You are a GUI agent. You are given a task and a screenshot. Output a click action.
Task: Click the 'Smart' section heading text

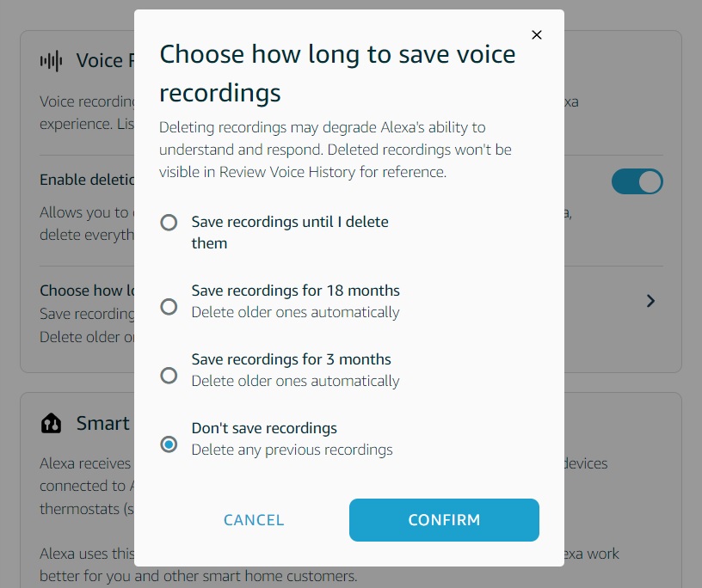[102, 423]
